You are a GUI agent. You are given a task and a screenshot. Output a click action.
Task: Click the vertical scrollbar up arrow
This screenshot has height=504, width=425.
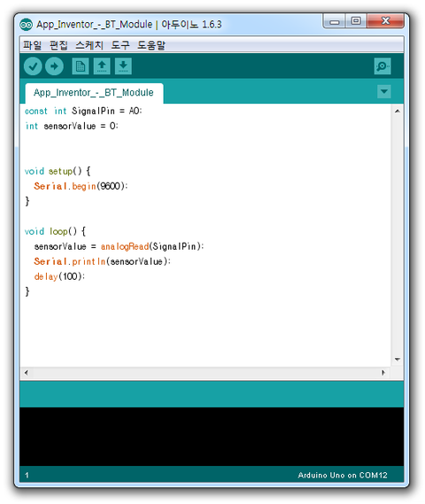[x=398, y=111]
